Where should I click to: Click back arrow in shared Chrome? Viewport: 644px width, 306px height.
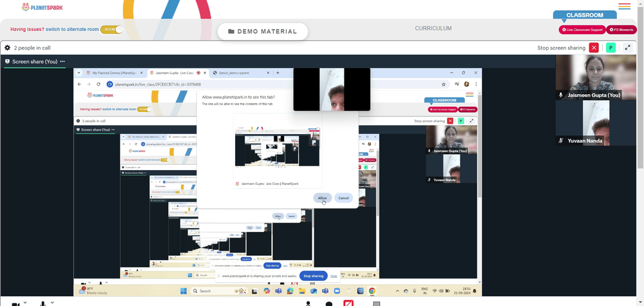pos(79,84)
